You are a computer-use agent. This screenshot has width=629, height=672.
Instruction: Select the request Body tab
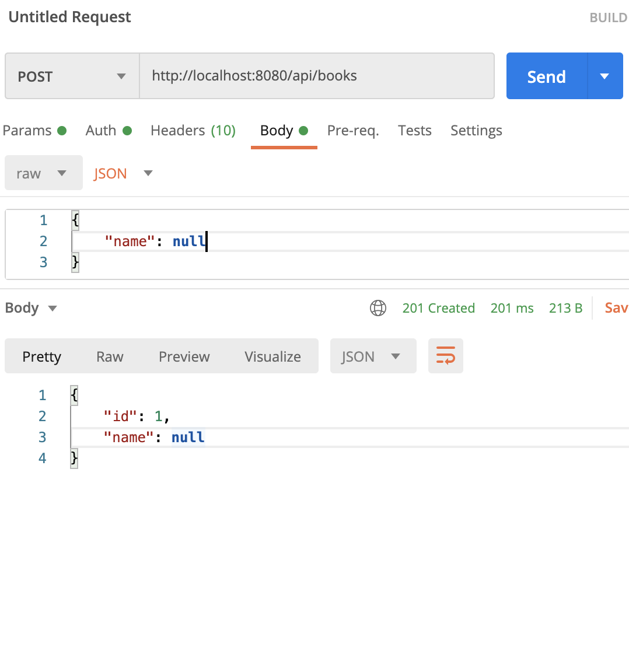click(284, 130)
